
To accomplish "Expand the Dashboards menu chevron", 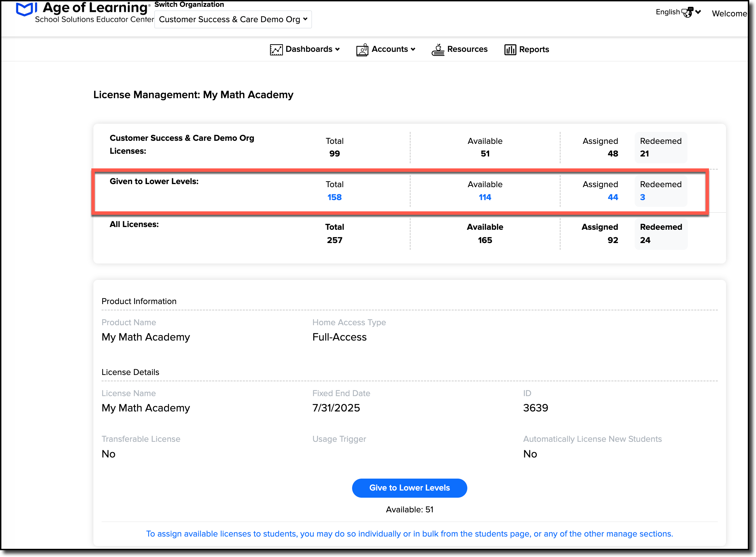I will coord(337,49).
